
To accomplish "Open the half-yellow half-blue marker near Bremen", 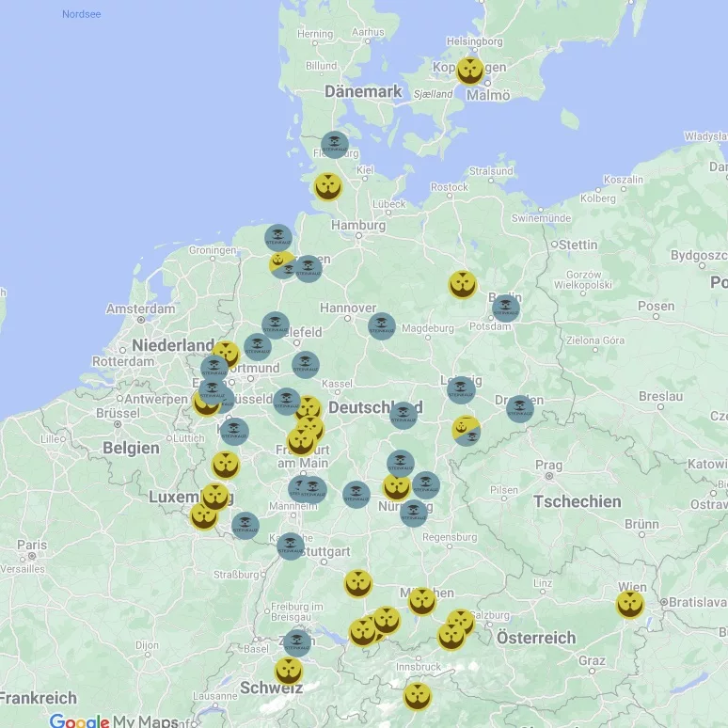I will pyautogui.click(x=283, y=265).
